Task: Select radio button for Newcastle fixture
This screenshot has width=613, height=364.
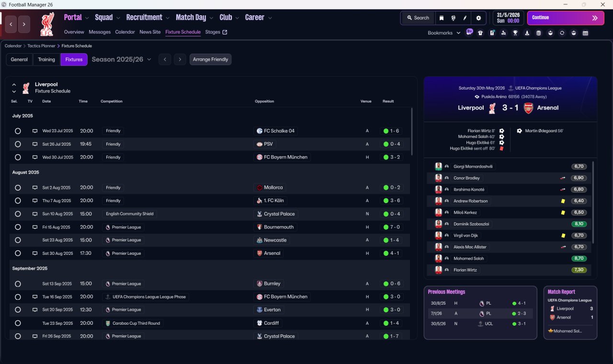Action: (x=18, y=240)
